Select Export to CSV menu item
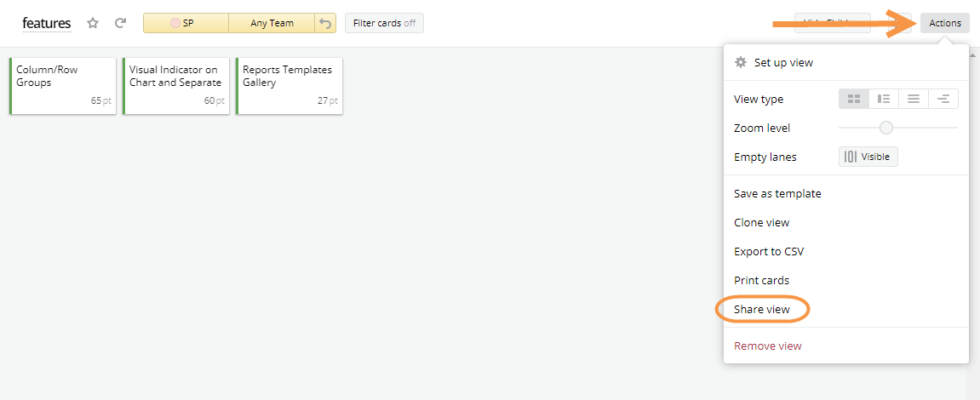Screen dimensions: 980x400 click(769, 252)
